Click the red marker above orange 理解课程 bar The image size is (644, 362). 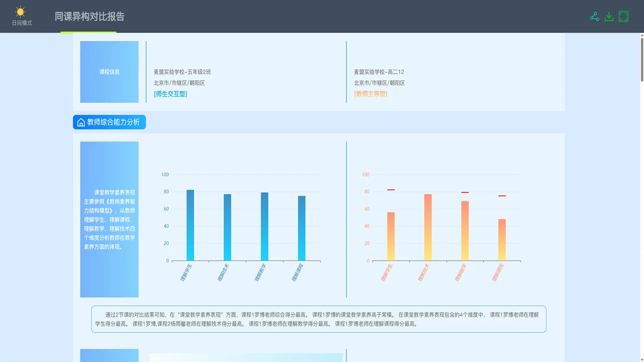click(x=502, y=196)
